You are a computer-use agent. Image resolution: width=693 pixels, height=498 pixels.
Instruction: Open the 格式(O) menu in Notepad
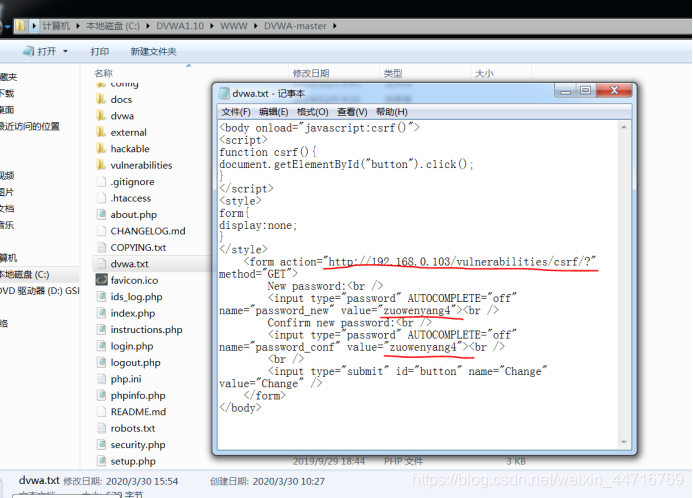[312, 112]
